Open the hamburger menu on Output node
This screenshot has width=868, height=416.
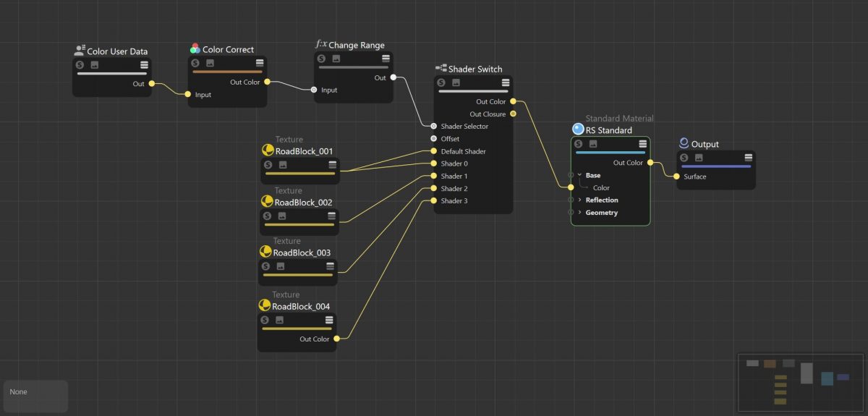pyautogui.click(x=748, y=158)
